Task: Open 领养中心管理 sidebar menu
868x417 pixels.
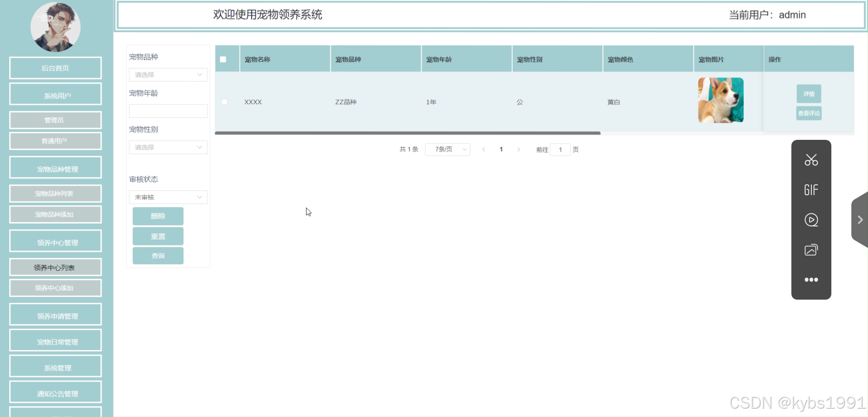Action: pyautogui.click(x=55, y=241)
